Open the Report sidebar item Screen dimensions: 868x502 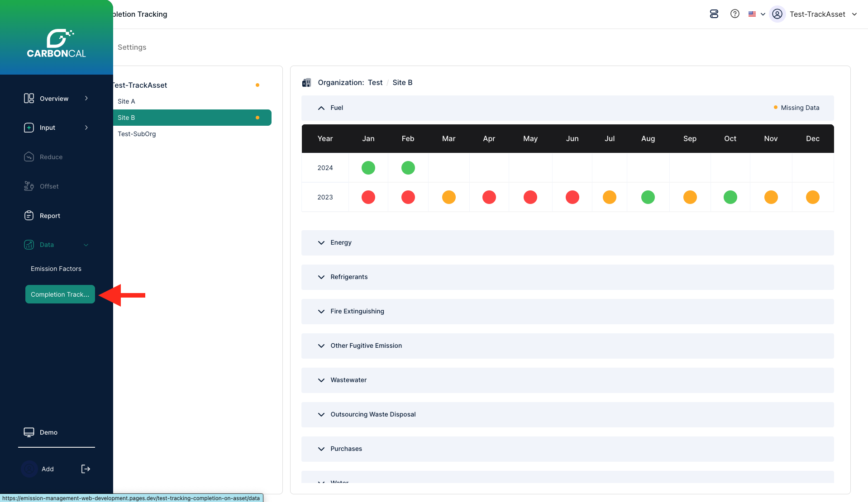tap(50, 216)
